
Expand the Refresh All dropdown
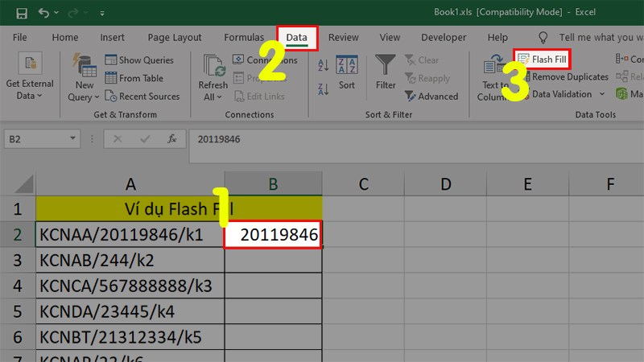[x=219, y=97]
